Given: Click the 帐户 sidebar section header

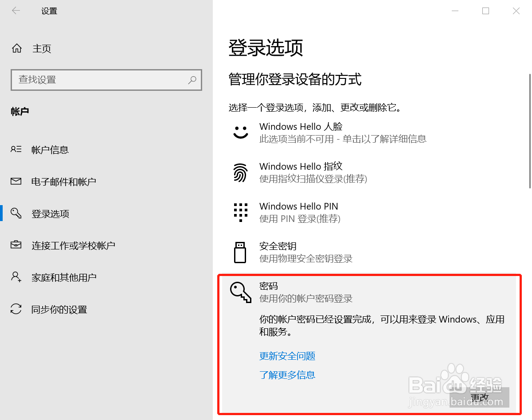Looking at the screenshot, I should point(20,112).
